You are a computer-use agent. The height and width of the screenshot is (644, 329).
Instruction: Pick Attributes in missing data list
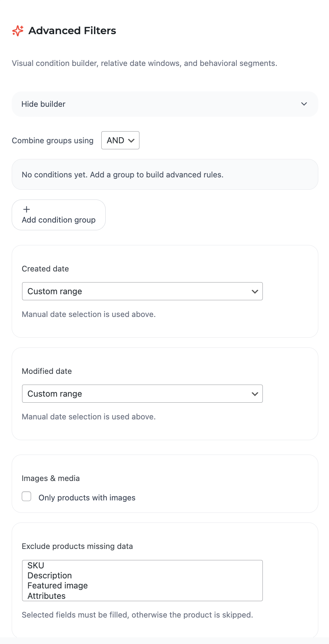(x=46, y=596)
